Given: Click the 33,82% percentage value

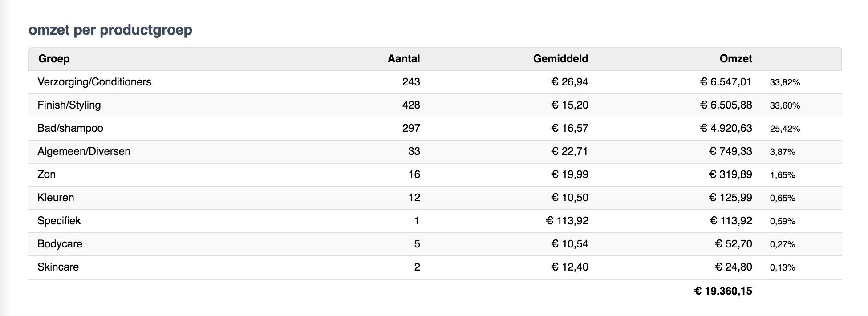Looking at the screenshot, I should coord(785,82).
